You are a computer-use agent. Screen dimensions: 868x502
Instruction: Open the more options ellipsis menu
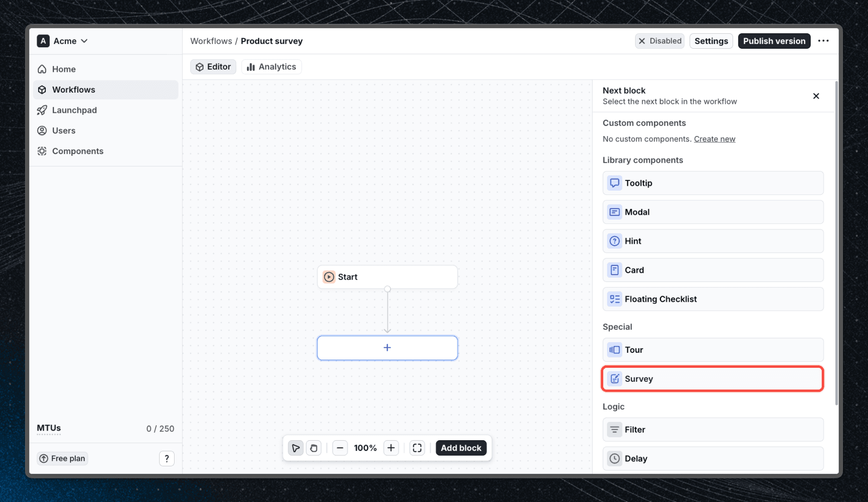(824, 41)
